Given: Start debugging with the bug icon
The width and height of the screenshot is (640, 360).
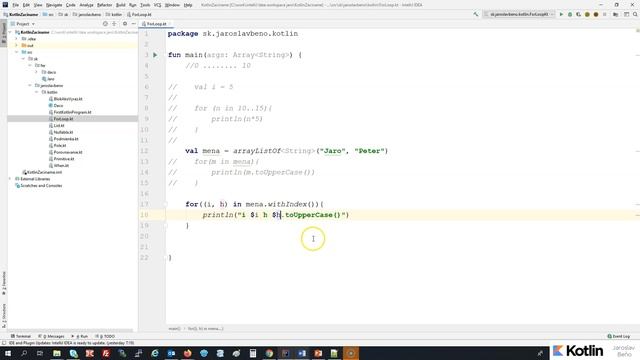Looking at the screenshot, I should pos(570,14).
